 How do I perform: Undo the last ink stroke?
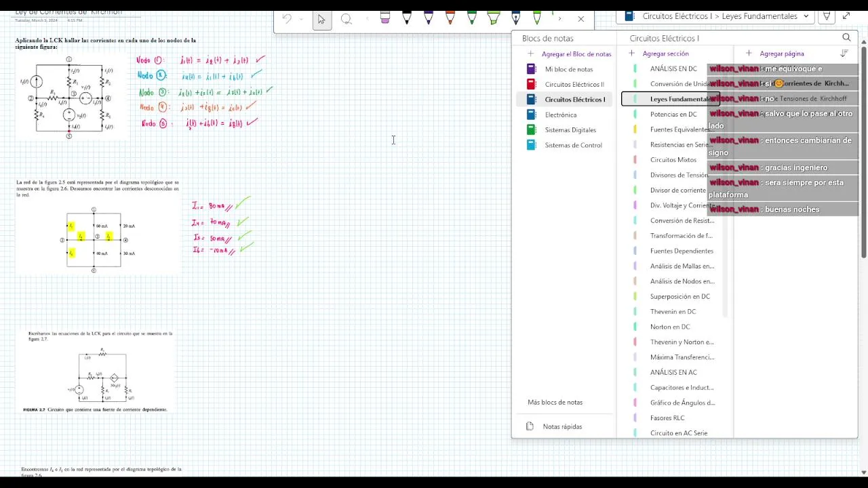coord(287,19)
